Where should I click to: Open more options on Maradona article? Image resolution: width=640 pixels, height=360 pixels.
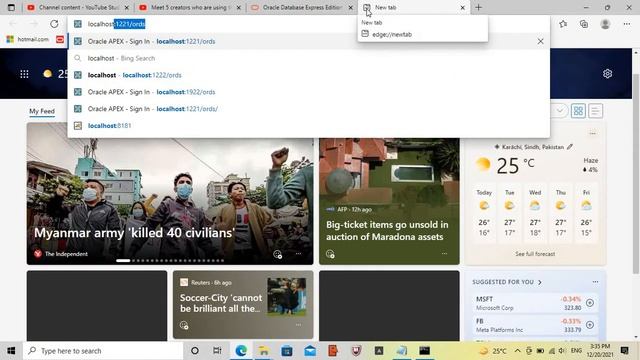(x=444, y=254)
